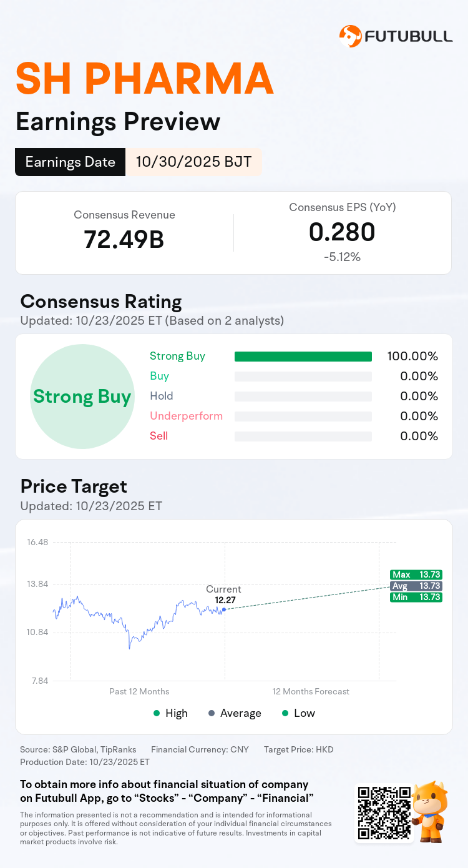Click the Strong Buy rating circle
The height and width of the screenshot is (868, 468).
[x=82, y=397]
